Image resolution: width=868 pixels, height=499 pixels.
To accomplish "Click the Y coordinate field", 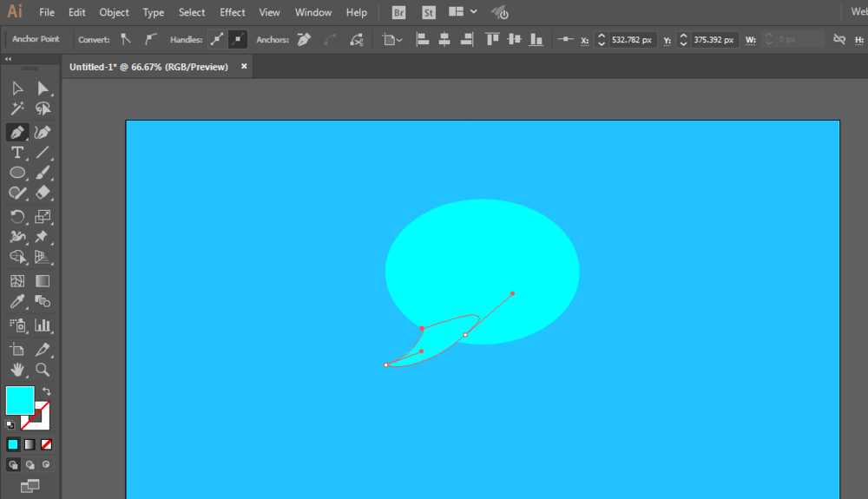I will [x=713, y=40].
